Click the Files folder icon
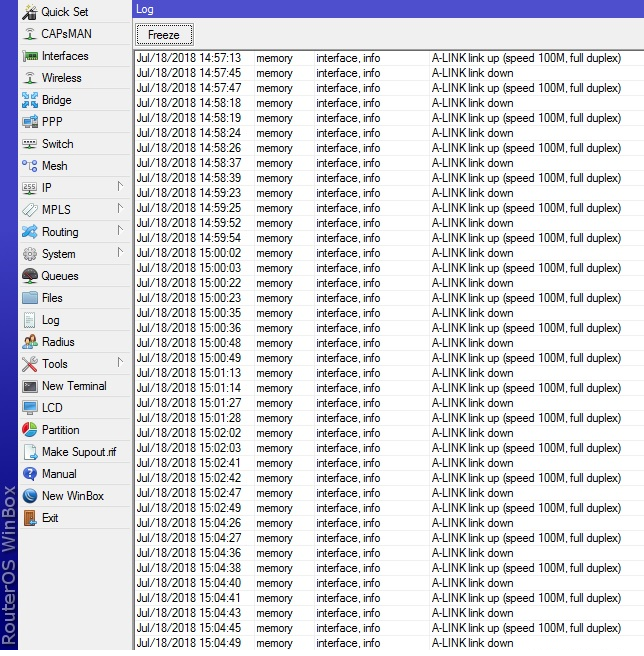Screen dimensions: 644x656 [30, 298]
